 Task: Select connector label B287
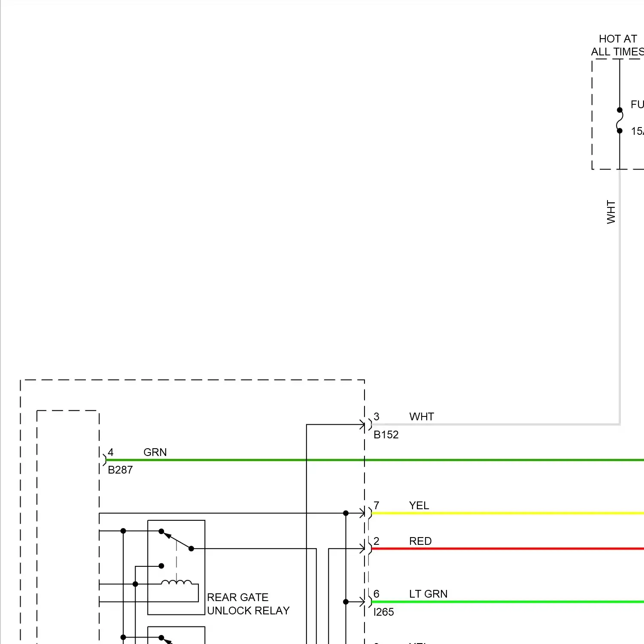coord(120,470)
